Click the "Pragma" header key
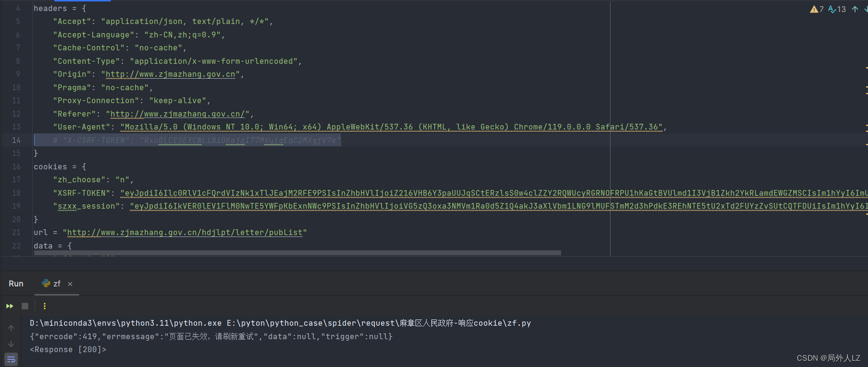Screen dimensions: 868x367 pyautogui.click(x=72, y=88)
